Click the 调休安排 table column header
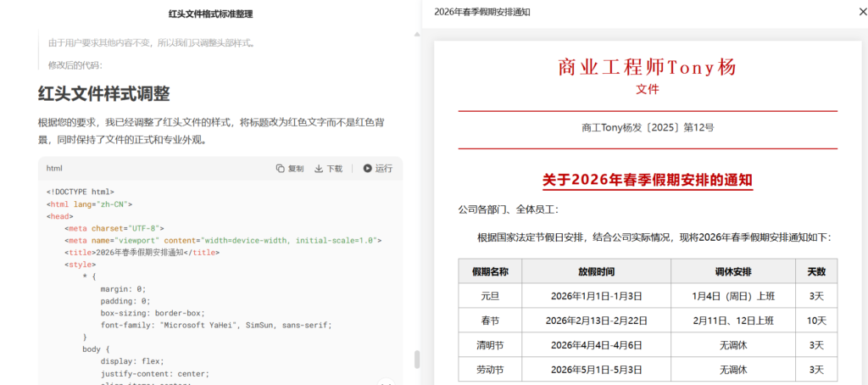This screenshot has height=385, width=868. 732,271
